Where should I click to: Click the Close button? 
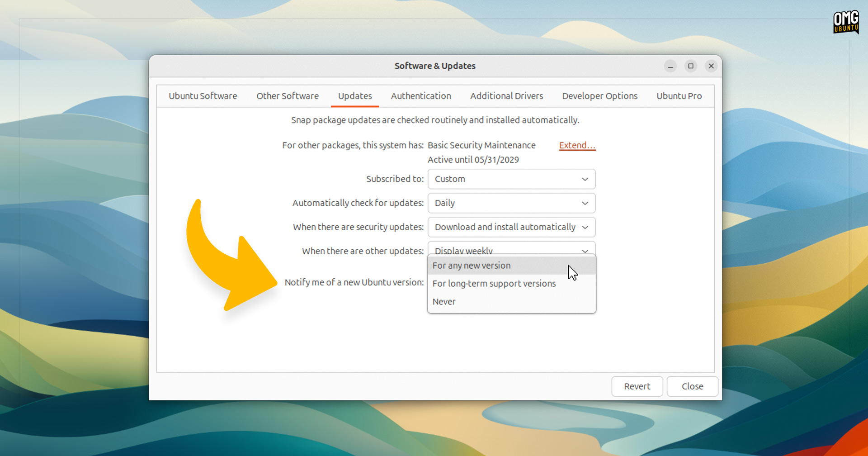tap(692, 386)
